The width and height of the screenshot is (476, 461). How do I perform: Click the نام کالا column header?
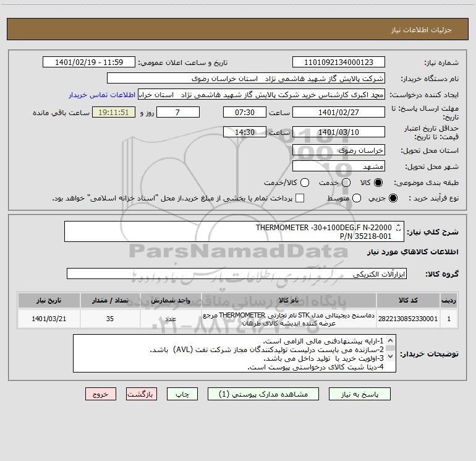289,301
